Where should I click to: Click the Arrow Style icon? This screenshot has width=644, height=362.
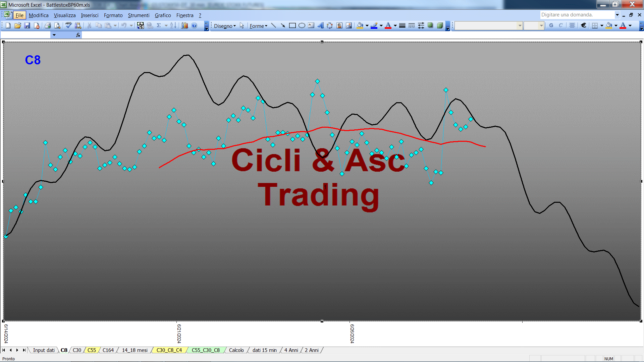pyautogui.click(x=421, y=25)
